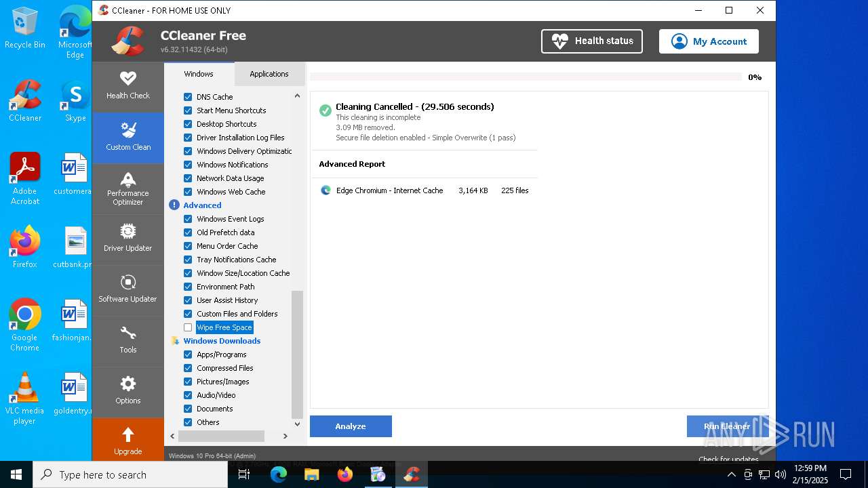Open File Explorer from taskbar

(311, 474)
